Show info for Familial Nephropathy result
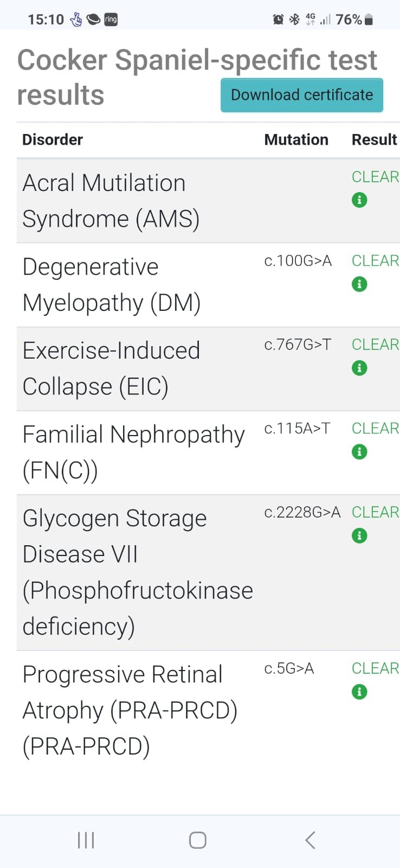The image size is (400, 868). 359,452
